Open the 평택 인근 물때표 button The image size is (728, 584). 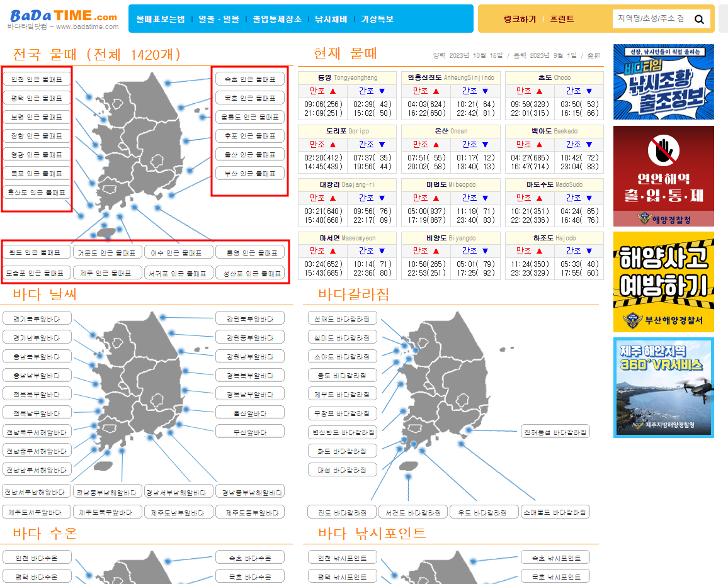(x=37, y=98)
